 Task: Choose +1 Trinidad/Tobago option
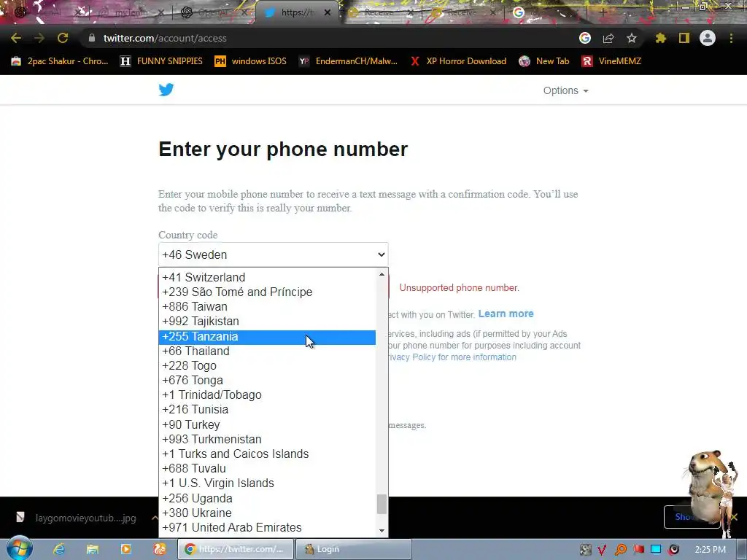click(267, 395)
